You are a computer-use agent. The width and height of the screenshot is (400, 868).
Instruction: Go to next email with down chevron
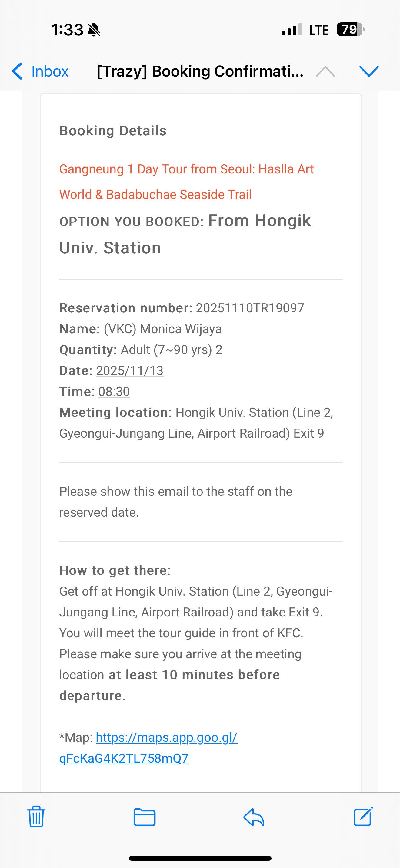[x=369, y=71]
